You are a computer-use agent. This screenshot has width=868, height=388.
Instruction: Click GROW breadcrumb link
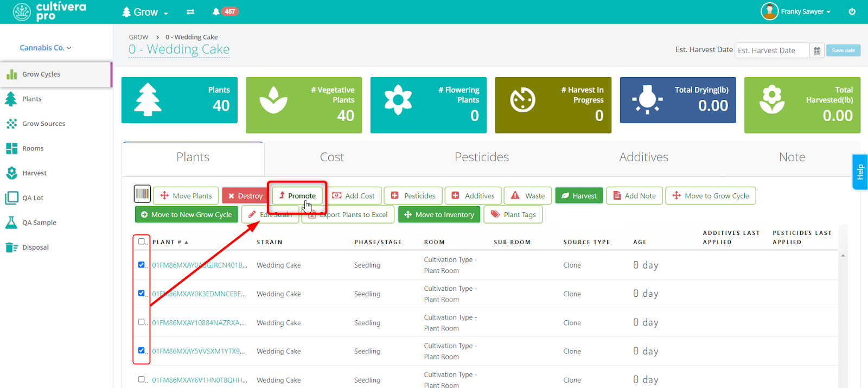point(138,37)
